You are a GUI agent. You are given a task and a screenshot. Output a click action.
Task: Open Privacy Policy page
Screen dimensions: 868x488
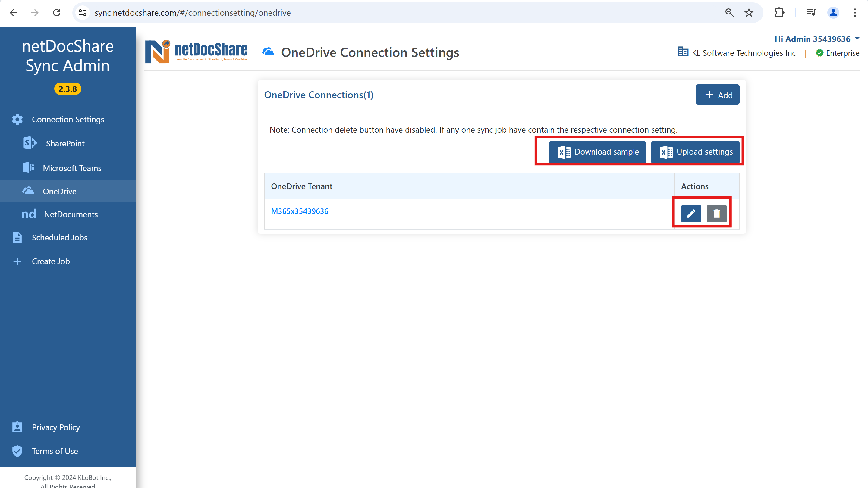(56, 427)
